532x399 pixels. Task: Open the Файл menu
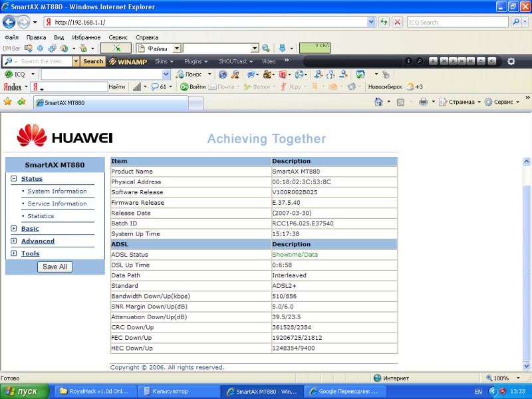pos(11,37)
